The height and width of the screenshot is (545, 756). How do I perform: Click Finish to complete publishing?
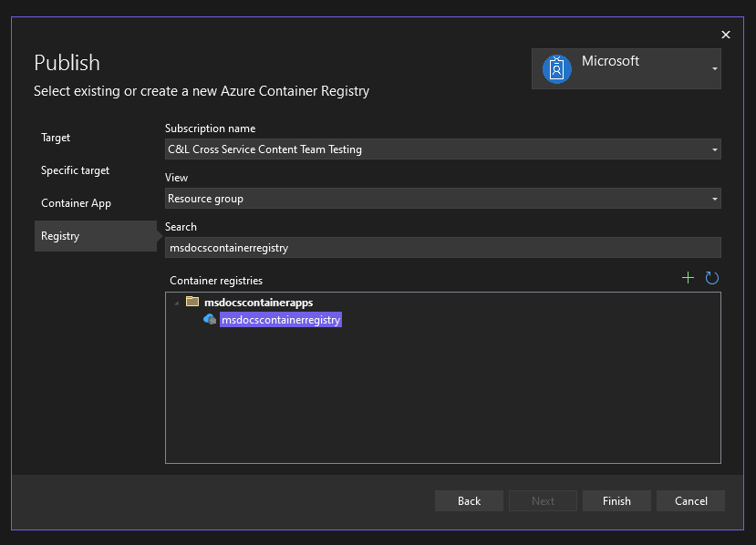[x=616, y=500]
